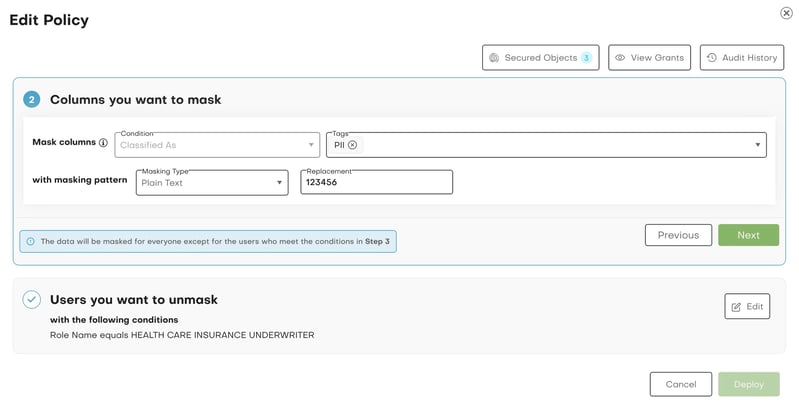Click the Cancel button
Viewport: 799px width, 416px height.
click(681, 384)
